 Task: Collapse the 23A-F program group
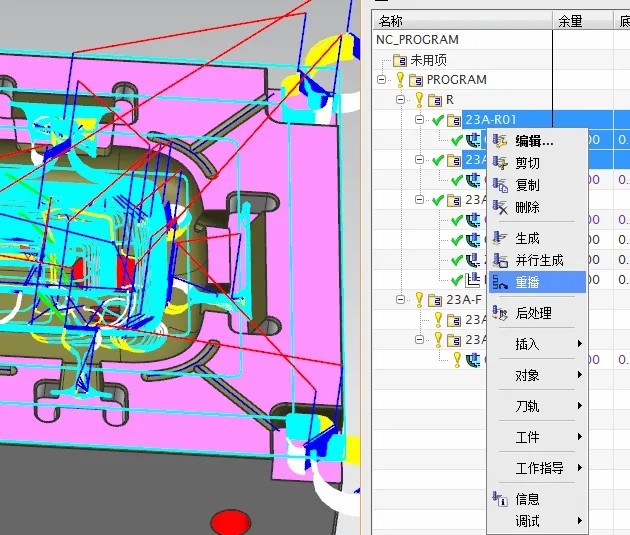pos(400,299)
